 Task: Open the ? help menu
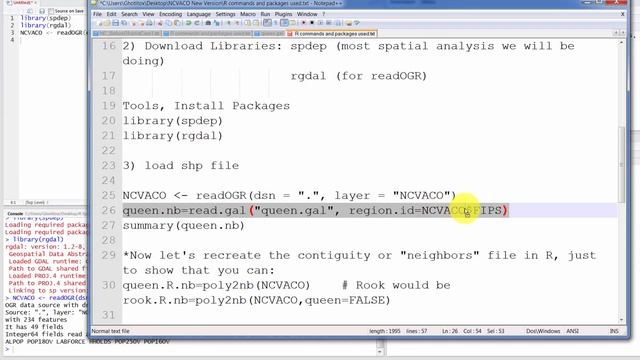pyautogui.click(x=324, y=14)
